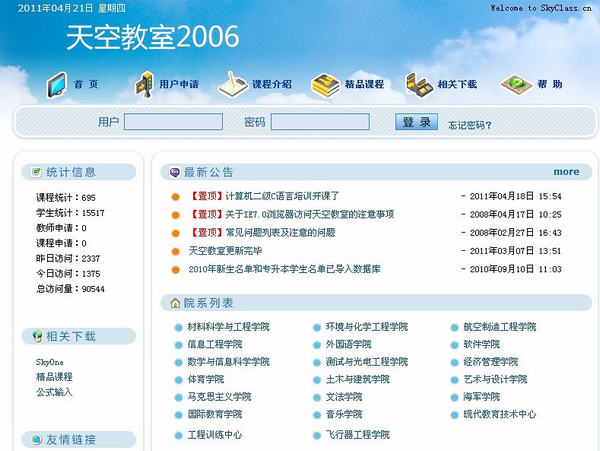
Task: Focus the 密码 password input field
Action: coord(320,123)
